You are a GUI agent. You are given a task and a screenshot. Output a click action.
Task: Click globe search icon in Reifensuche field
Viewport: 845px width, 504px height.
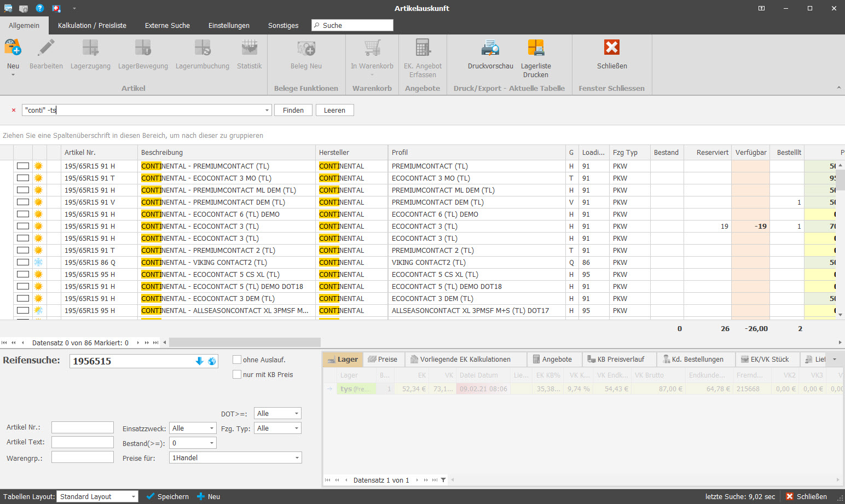click(x=212, y=361)
